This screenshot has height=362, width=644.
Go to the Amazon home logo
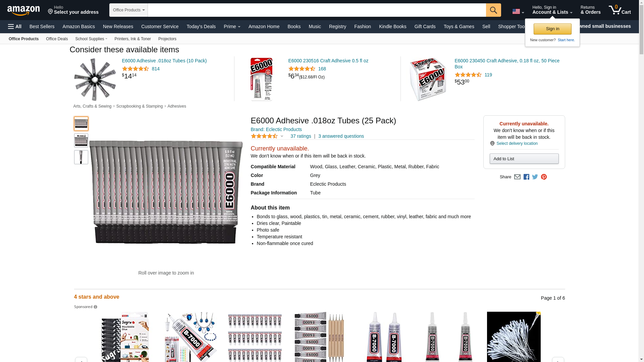coord(23,10)
